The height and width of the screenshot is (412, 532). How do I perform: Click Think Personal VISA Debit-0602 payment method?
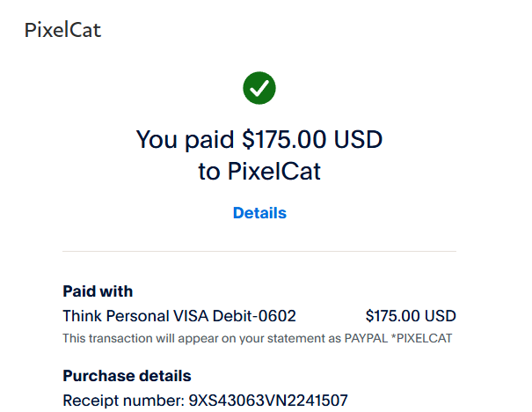pyautogui.click(x=179, y=316)
